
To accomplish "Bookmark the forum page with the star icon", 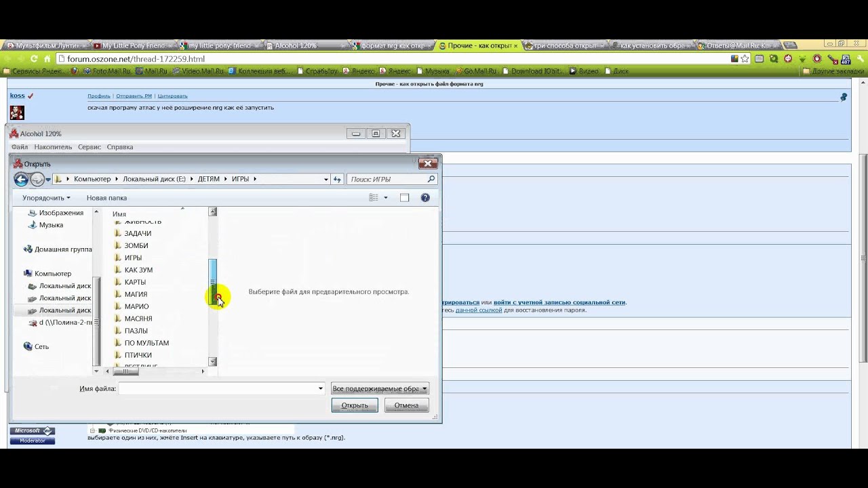I will [x=745, y=59].
